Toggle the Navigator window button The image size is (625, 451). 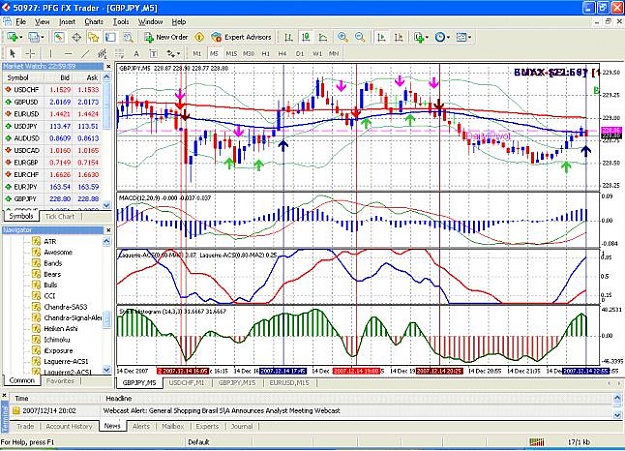(x=93, y=37)
